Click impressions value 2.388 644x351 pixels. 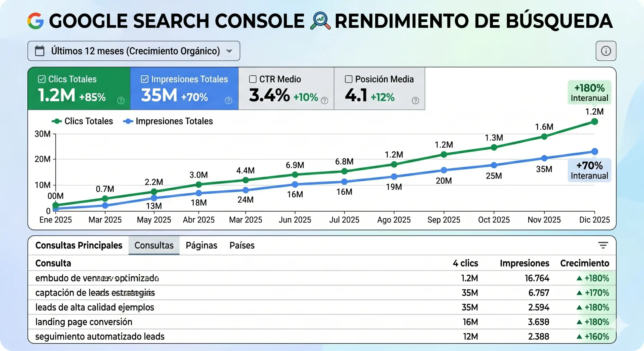539,336
